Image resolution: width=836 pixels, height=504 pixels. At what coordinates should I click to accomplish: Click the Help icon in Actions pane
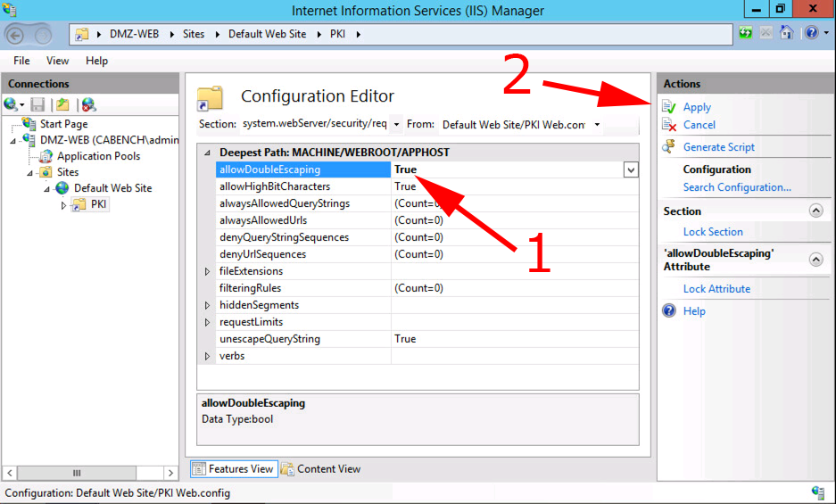[x=669, y=310]
